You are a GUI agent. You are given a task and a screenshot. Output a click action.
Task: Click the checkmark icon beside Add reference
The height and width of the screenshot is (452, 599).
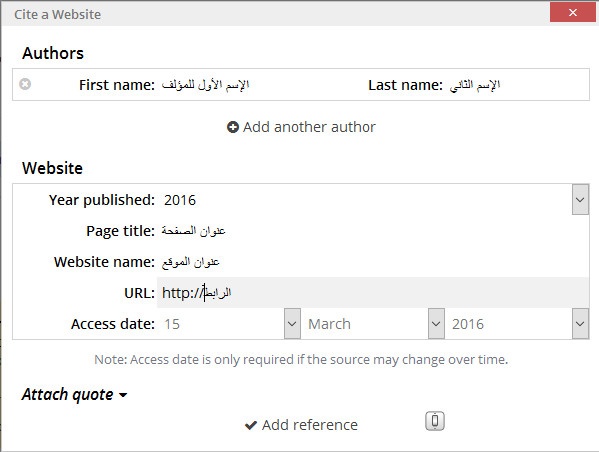(x=251, y=425)
